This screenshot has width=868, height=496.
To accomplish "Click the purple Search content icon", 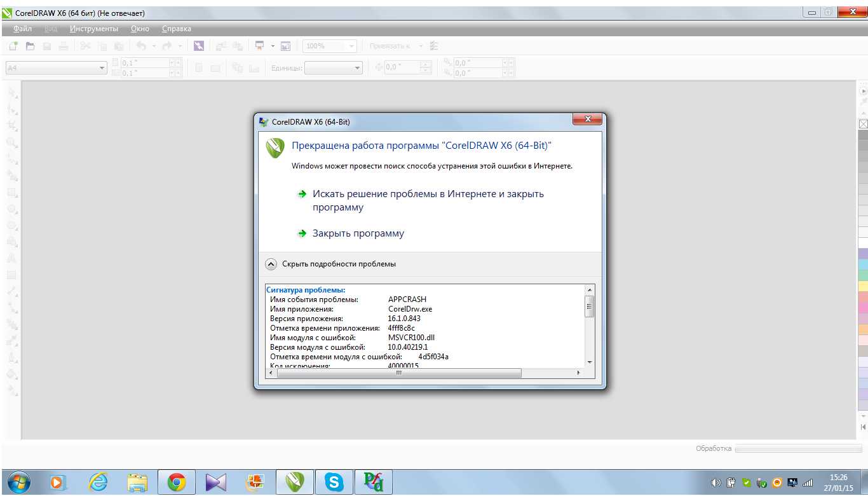I will [x=199, y=46].
